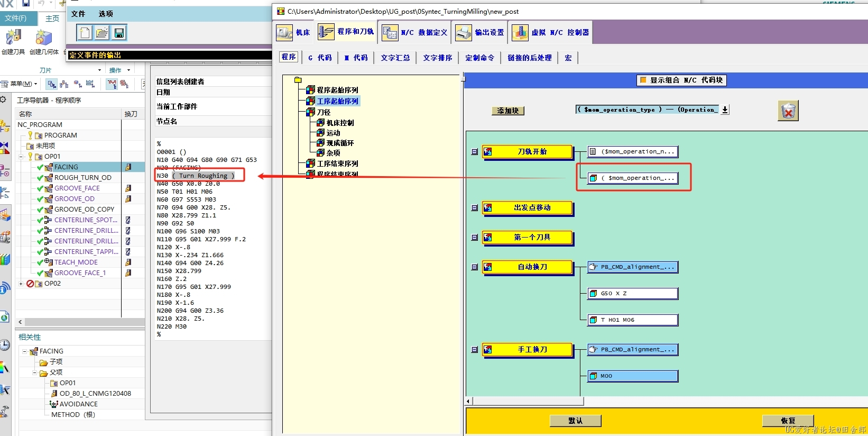This screenshot has width=868, height=436.
Task: Click the AVOIDANCE icon in related panel
Action: click(53, 404)
